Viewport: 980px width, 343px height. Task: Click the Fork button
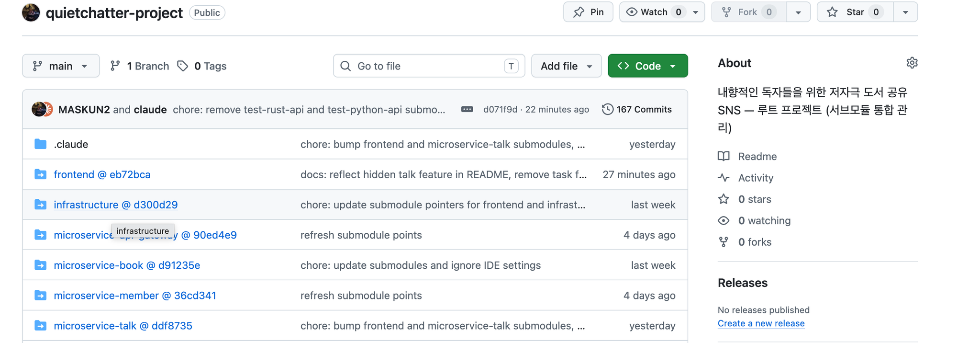(749, 12)
